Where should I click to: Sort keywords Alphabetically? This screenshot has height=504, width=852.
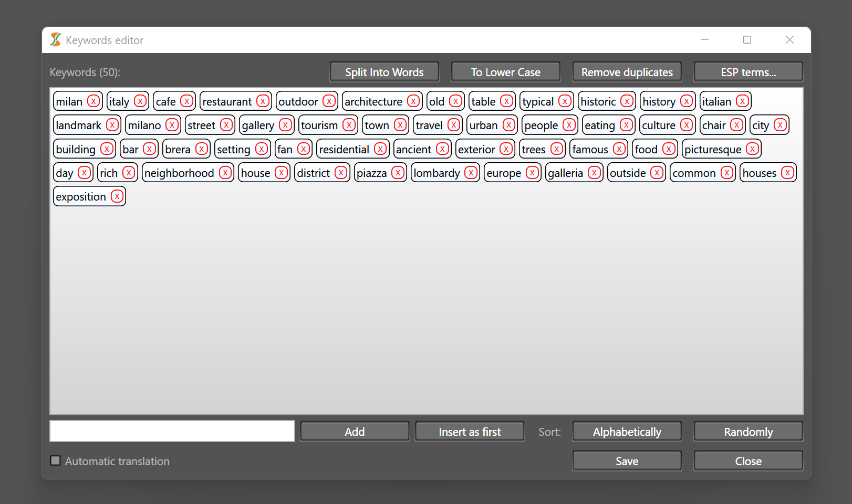point(627,431)
